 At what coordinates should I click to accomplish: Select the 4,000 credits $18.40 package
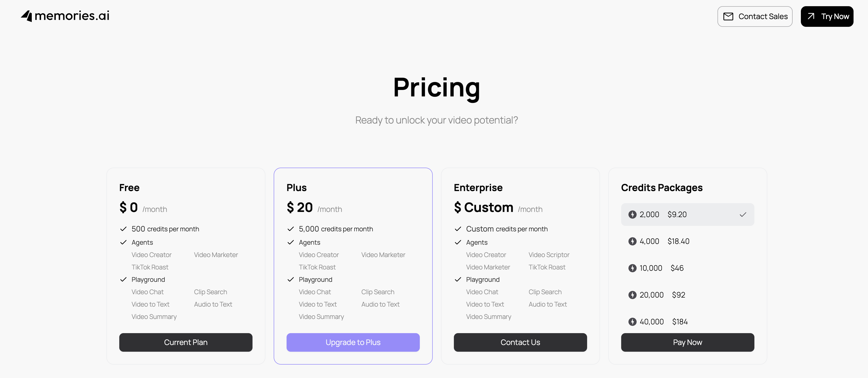pyautogui.click(x=687, y=241)
